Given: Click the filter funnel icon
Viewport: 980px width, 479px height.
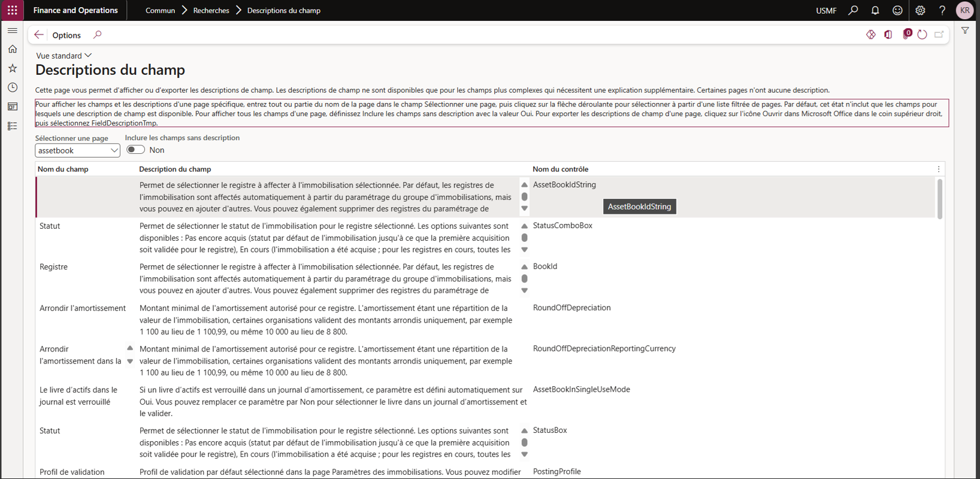Looking at the screenshot, I should click(965, 31).
